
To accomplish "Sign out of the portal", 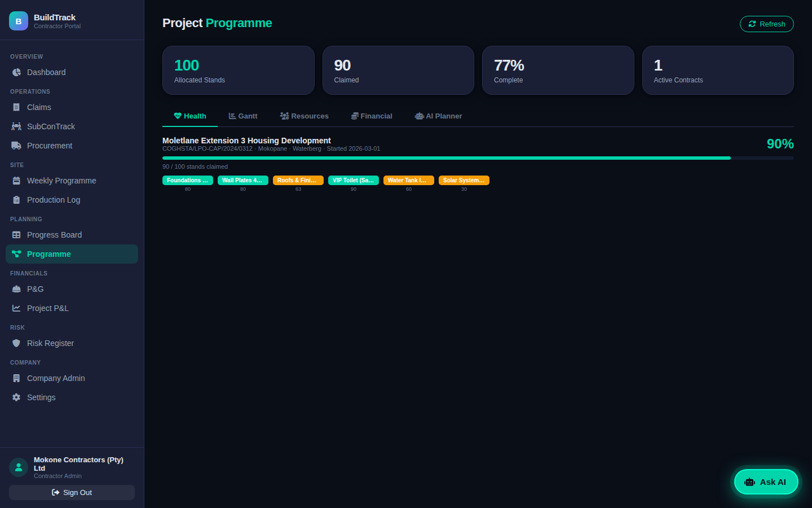I will pyautogui.click(x=72, y=492).
